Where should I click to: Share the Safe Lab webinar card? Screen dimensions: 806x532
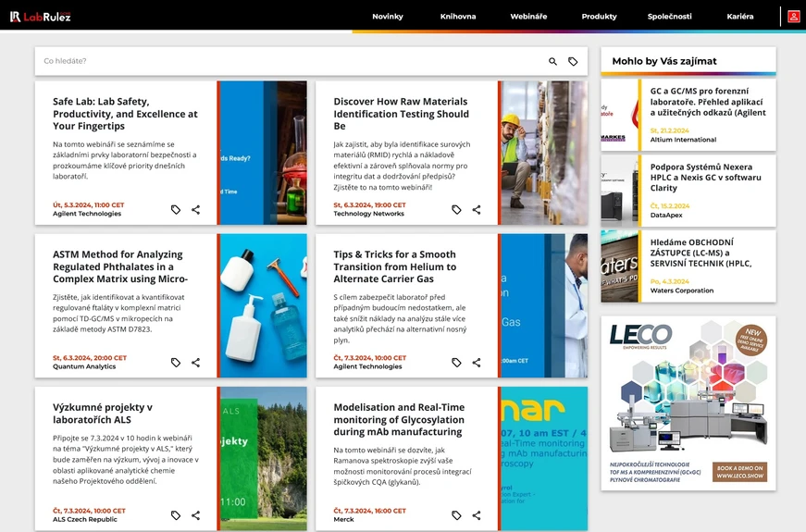click(x=195, y=210)
